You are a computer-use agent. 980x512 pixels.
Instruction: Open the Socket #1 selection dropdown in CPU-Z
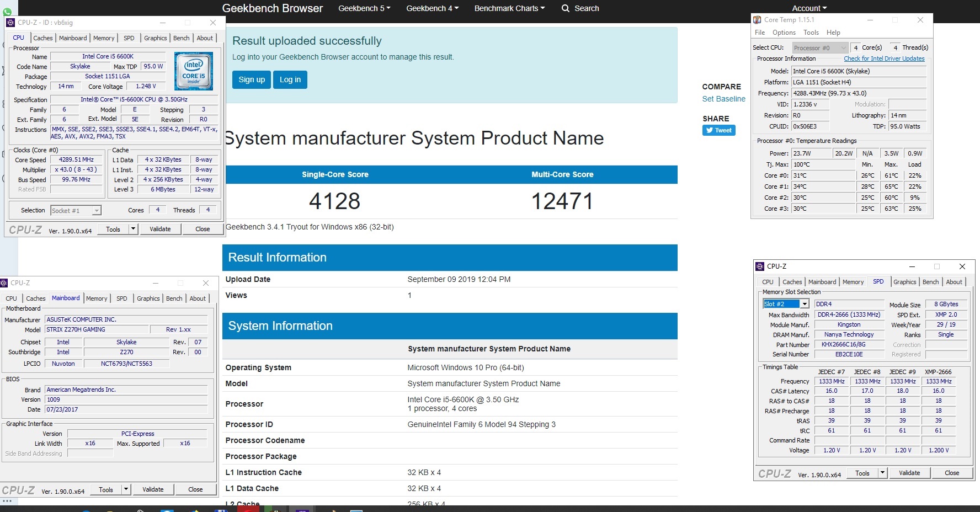76,210
